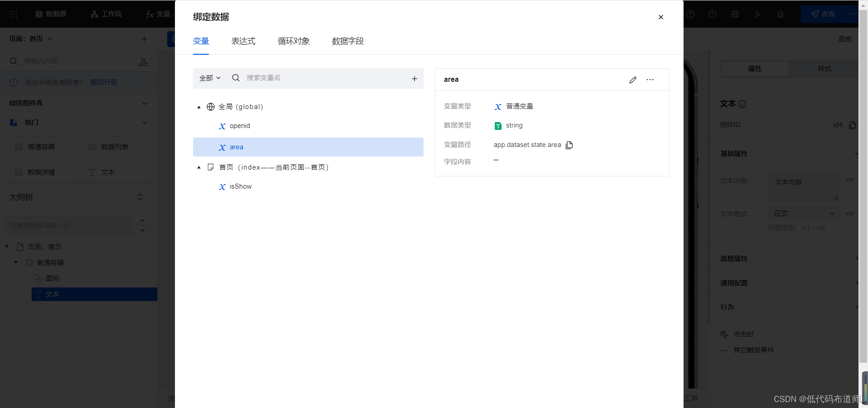Open 变量 in the top bar
This screenshot has height=408, width=868.
pos(158,14)
